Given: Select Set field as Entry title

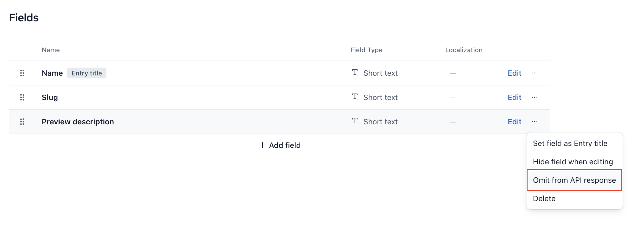Looking at the screenshot, I should (570, 143).
